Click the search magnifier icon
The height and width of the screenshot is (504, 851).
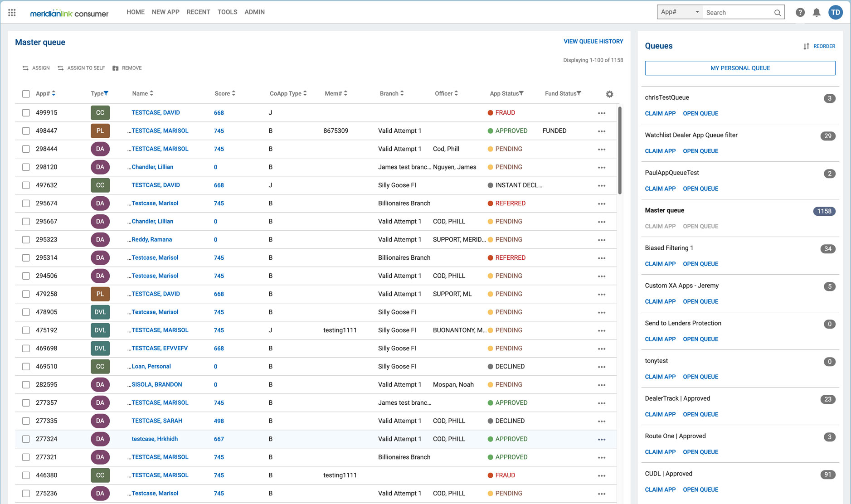click(777, 12)
